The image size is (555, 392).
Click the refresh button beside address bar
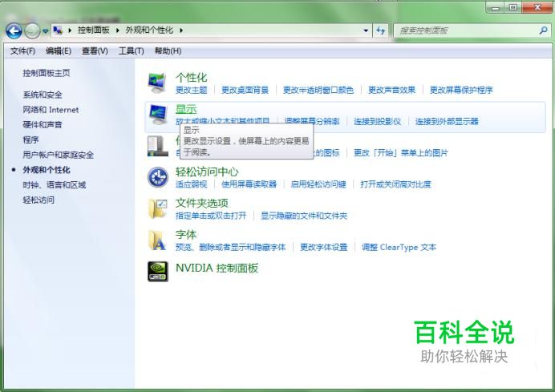380,30
